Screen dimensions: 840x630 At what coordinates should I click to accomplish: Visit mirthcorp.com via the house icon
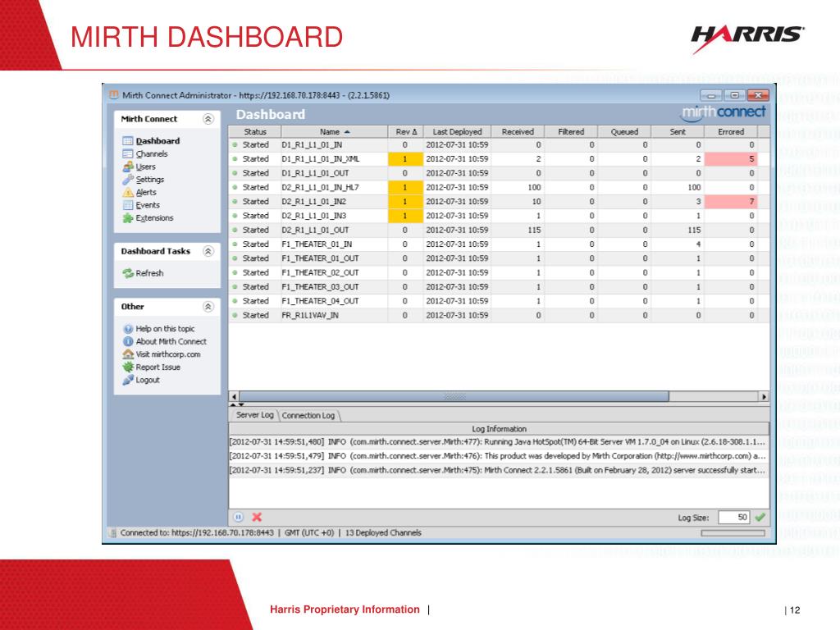click(x=162, y=354)
